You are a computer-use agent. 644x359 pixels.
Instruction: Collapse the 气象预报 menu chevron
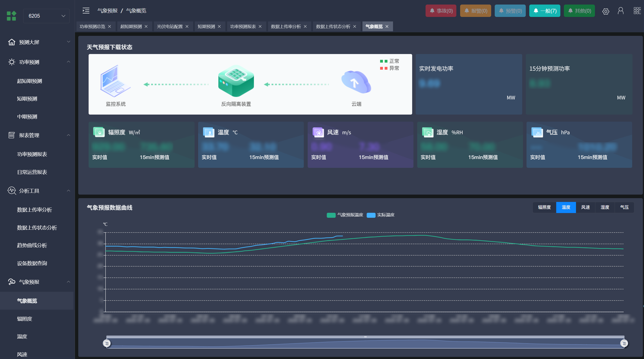(68, 282)
